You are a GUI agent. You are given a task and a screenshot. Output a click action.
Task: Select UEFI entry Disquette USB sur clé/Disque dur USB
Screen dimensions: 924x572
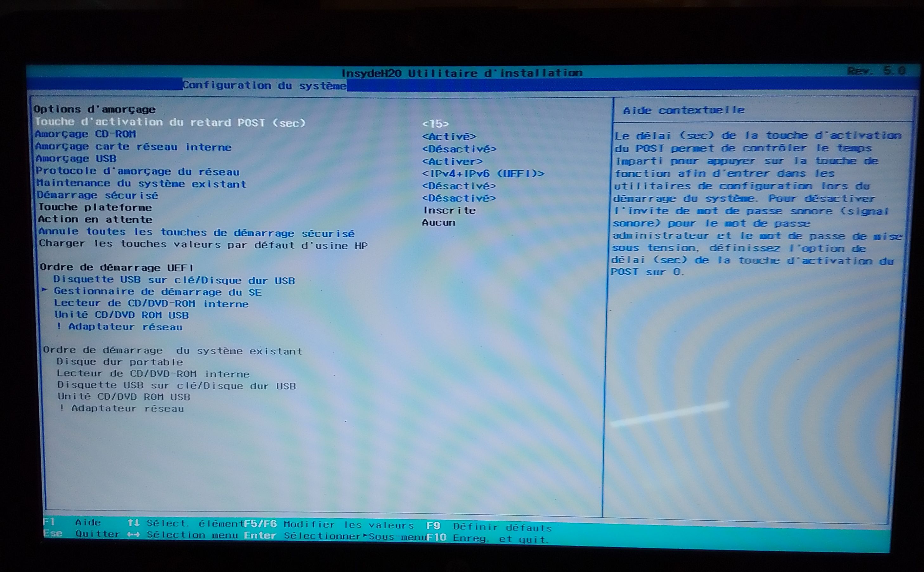(174, 280)
